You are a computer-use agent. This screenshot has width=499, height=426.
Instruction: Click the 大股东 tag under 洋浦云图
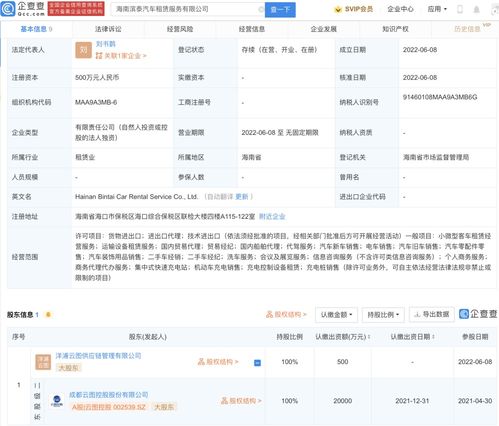click(69, 368)
